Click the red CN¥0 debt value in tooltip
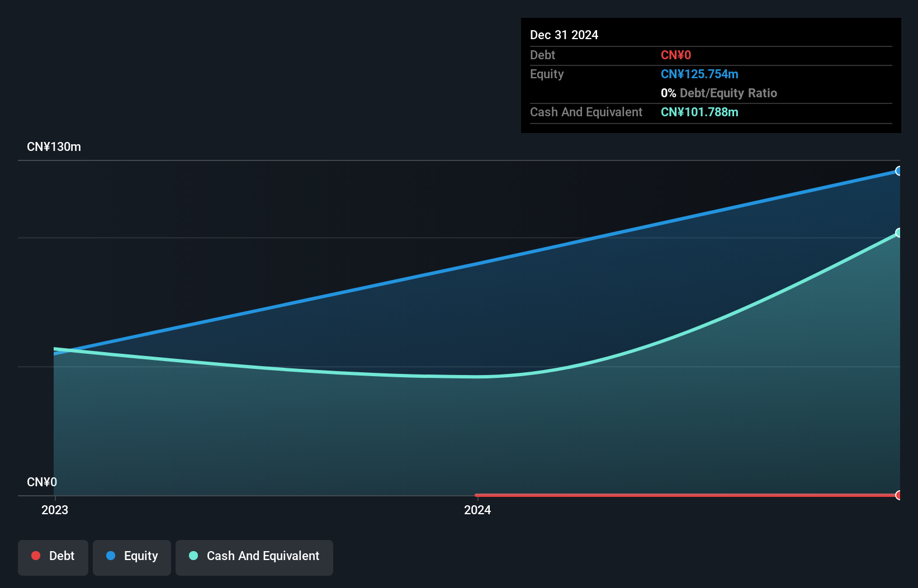Screen dimensions: 918x588 pos(676,55)
